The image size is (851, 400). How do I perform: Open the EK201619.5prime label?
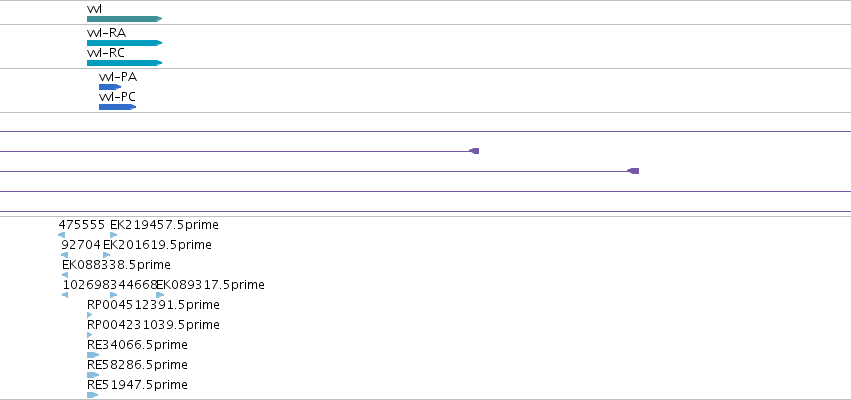(157, 245)
